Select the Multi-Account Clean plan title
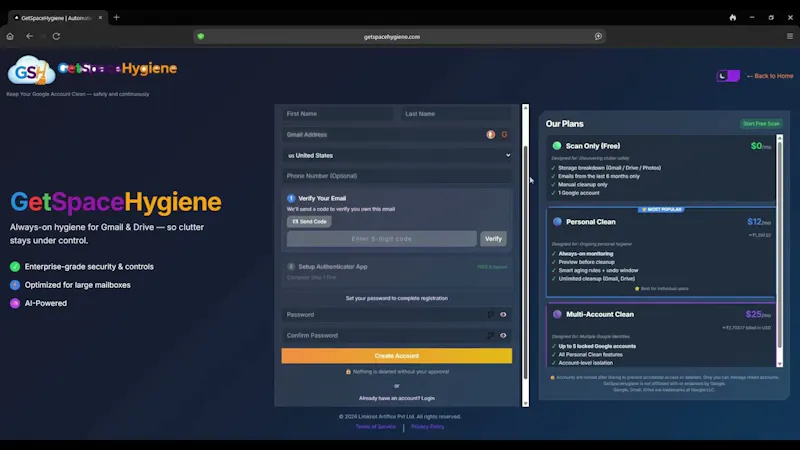Screen dimensions: 800x450 pyautogui.click(x=600, y=314)
